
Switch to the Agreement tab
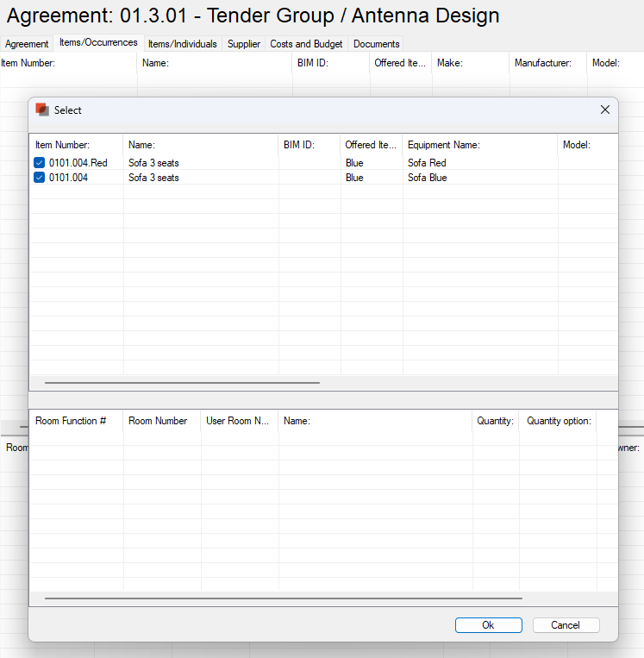click(27, 44)
